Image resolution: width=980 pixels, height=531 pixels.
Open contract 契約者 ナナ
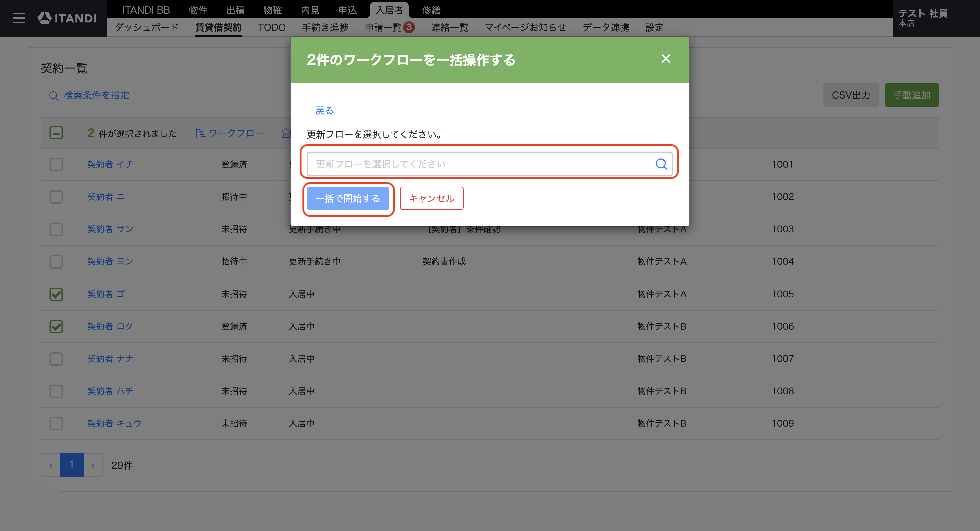tap(110, 359)
